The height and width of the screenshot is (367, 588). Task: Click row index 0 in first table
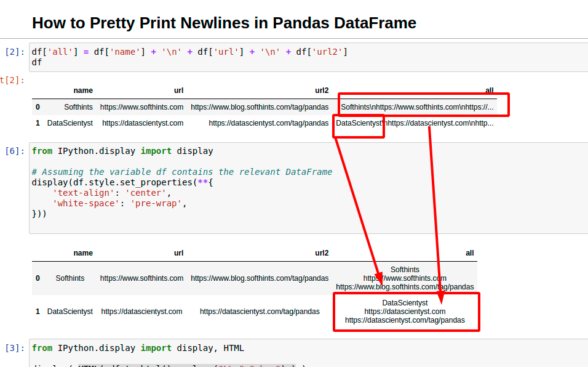(38, 107)
